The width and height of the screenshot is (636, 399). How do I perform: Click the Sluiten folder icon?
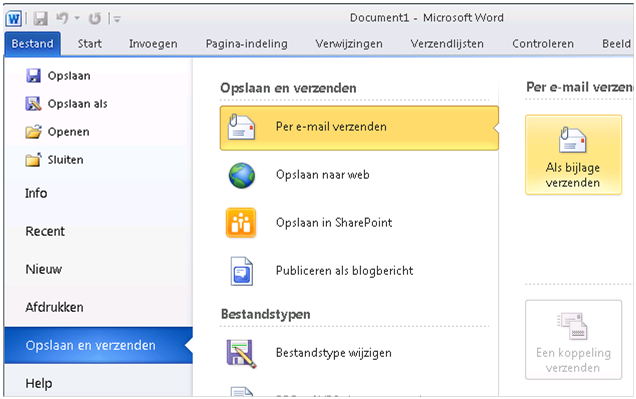[33, 159]
